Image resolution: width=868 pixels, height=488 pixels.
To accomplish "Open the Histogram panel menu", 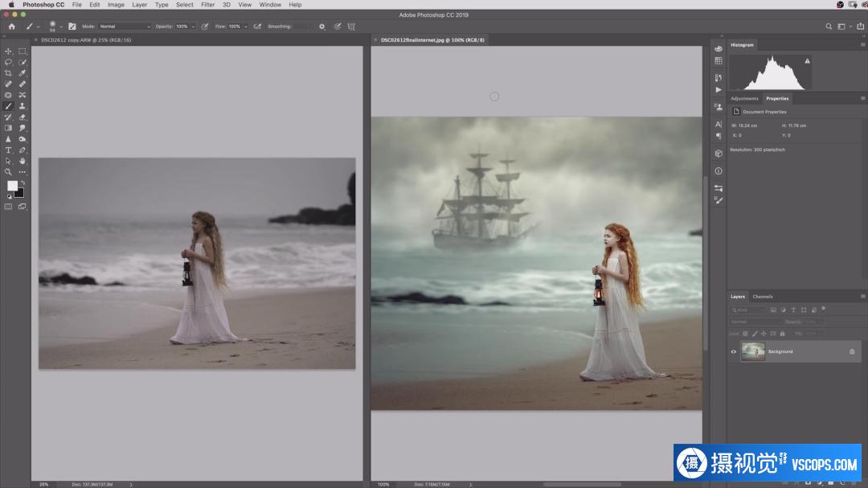I will [x=862, y=45].
